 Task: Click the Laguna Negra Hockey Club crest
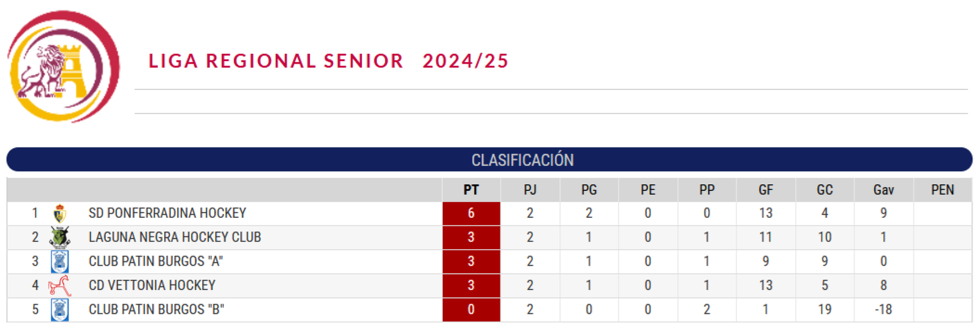point(59,237)
